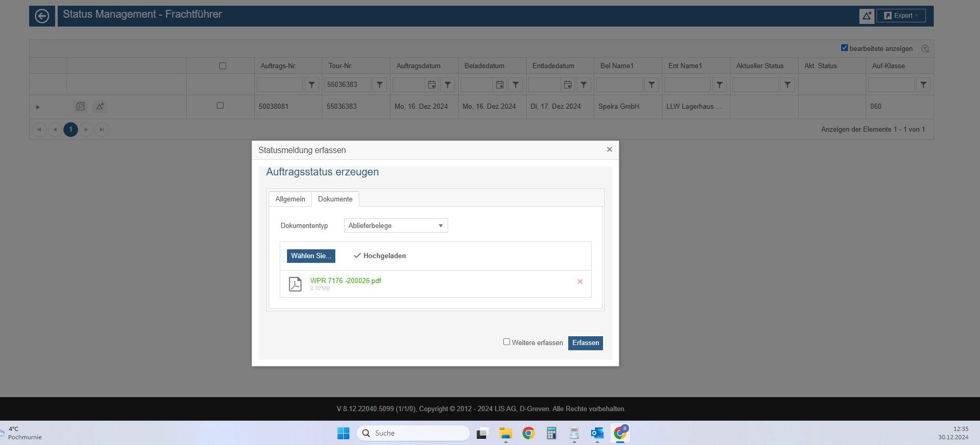Toggle 'bearbeitete anzeigen' checkbox
The height and width of the screenshot is (445, 980).
[844, 48]
